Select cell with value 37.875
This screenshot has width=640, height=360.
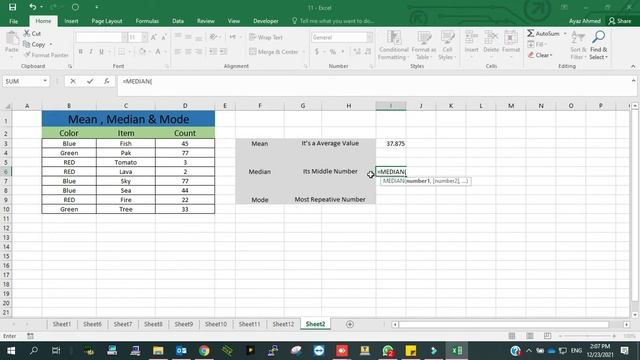391,144
